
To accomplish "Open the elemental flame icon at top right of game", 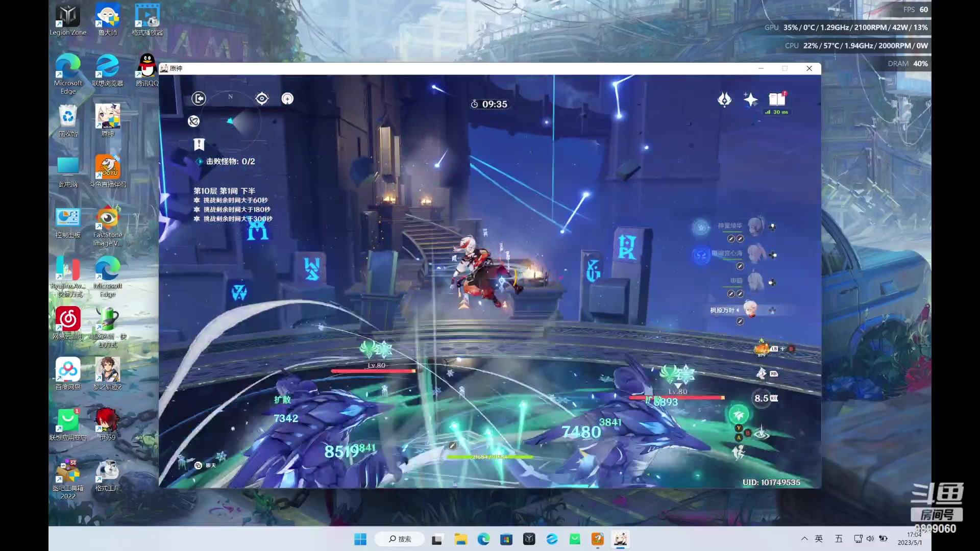I will click(x=724, y=99).
